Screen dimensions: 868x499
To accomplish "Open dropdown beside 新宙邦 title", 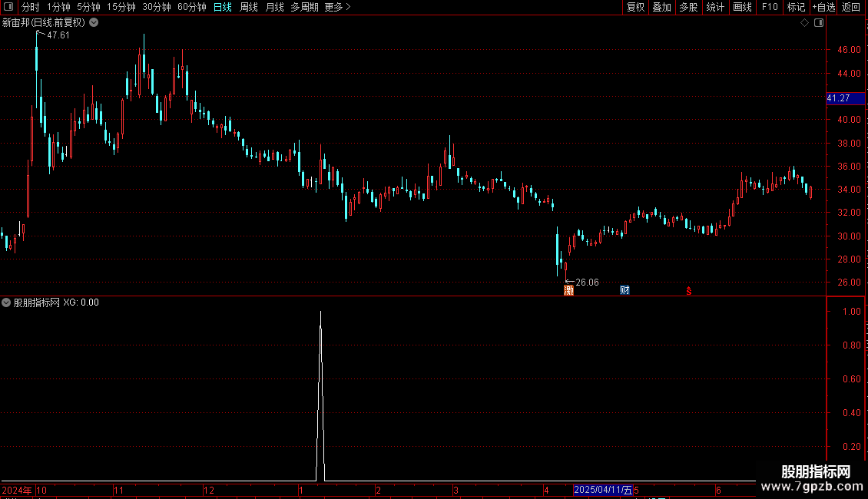I will click(94, 22).
